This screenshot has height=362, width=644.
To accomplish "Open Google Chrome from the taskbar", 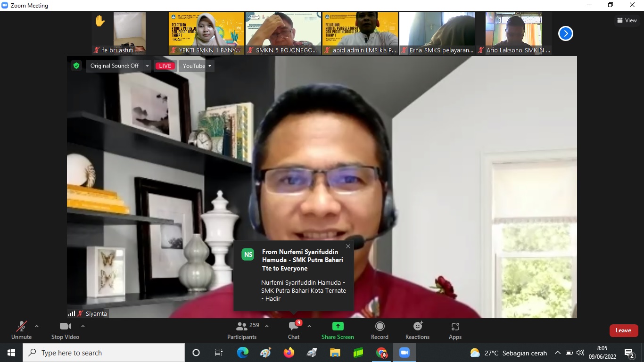I will [381, 353].
